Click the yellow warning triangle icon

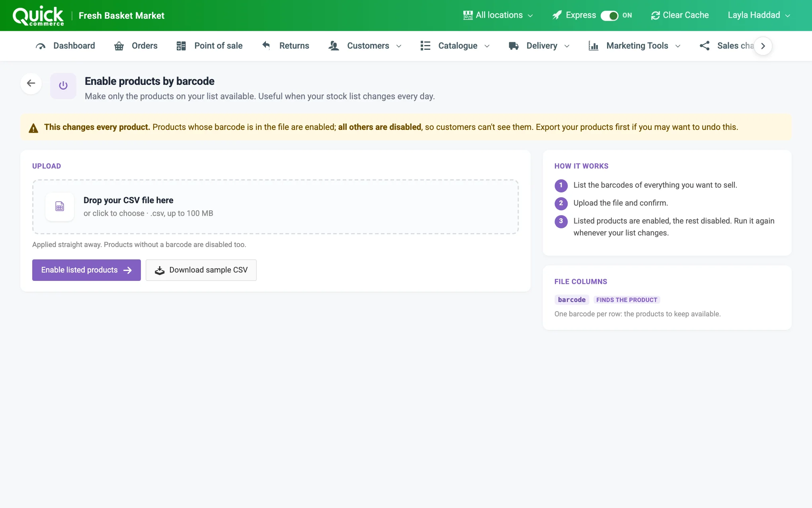coord(33,128)
